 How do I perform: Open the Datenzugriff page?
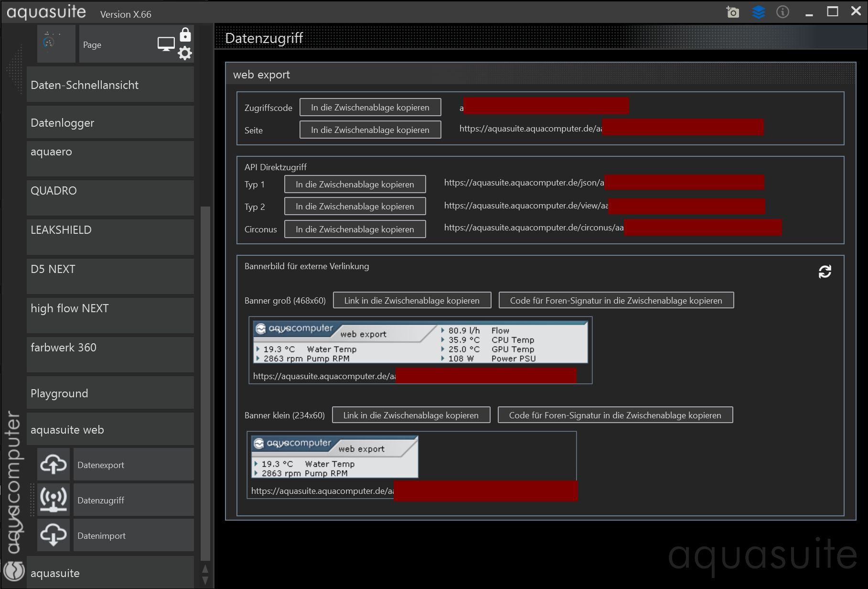click(x=134, y=500)
